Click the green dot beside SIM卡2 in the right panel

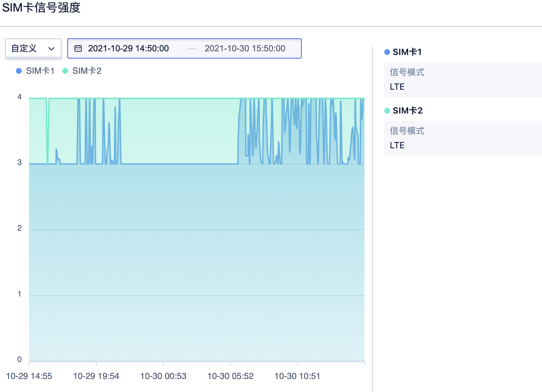(387, 111)
